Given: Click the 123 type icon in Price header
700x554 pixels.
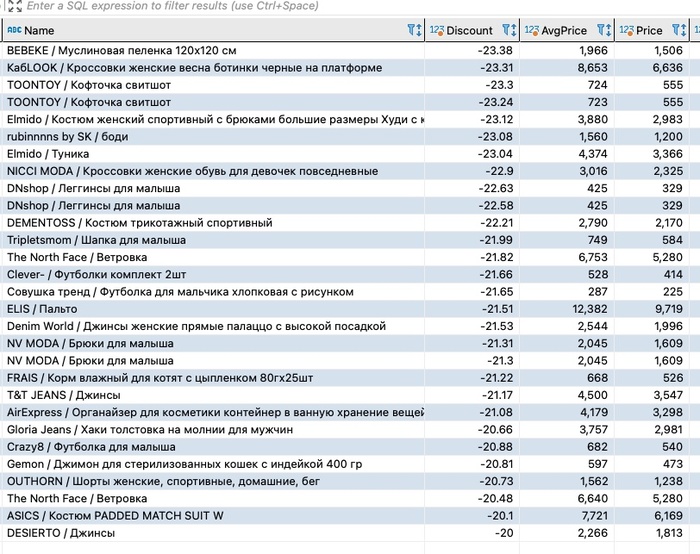Looking at the screenshot, I should pos(626,30).
